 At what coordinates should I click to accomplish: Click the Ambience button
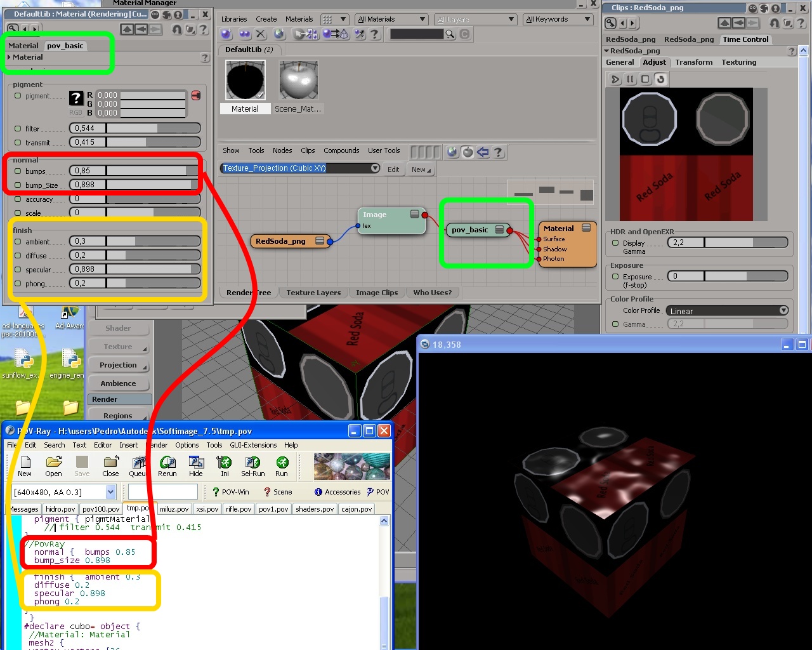pyautogui.click(x=118, y=383)
